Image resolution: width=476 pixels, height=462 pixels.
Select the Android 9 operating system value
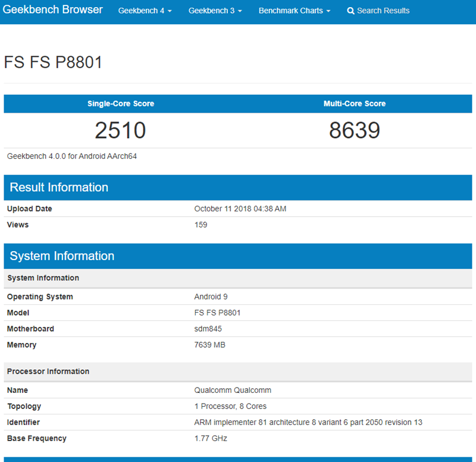pyautogui.click(x=211, y=296)
